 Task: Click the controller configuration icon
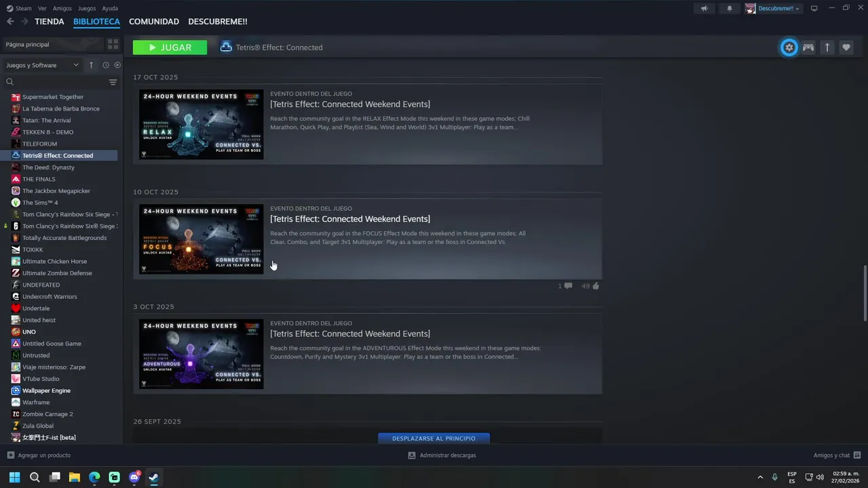[x=808, y=47]
